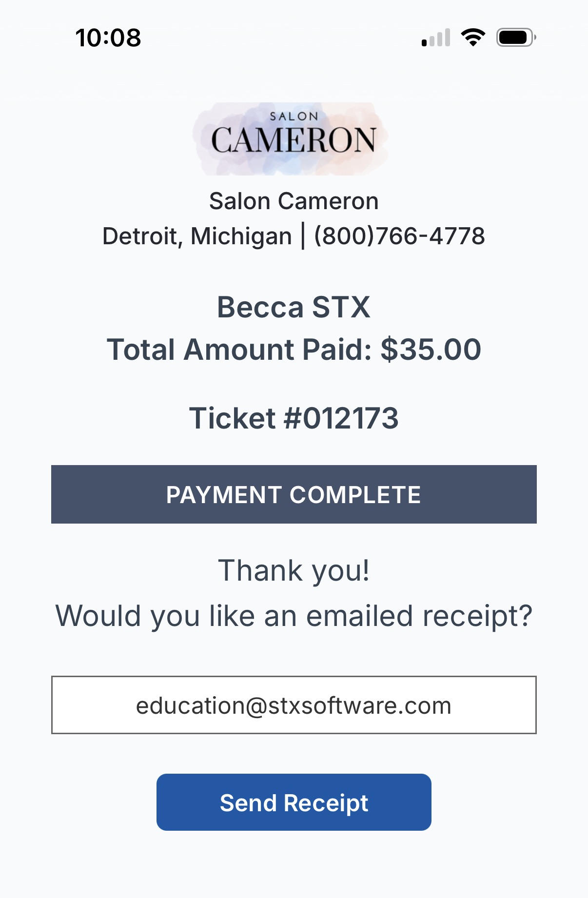This screenshot has height=898, width=588.
Task: Tap the 'Would you like an emailed receipt?' prompt
Action: pyautogui.click(x=294, y=616)
